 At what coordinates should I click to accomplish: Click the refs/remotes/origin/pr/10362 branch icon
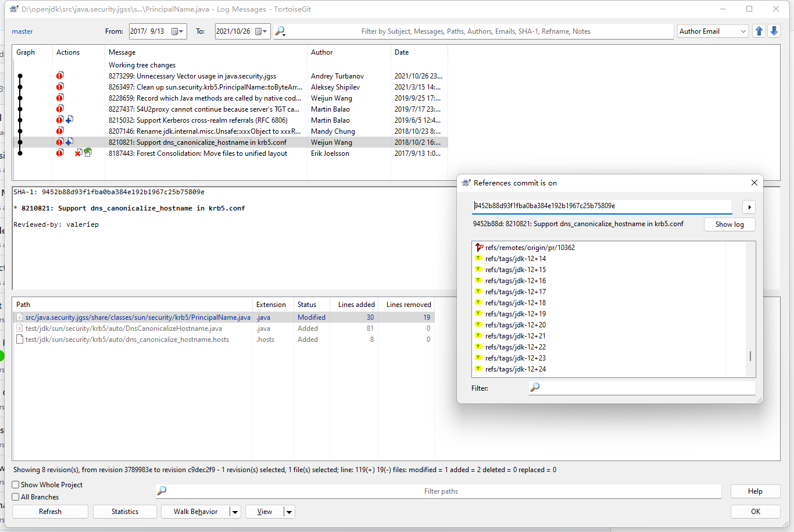coord(479,248)
